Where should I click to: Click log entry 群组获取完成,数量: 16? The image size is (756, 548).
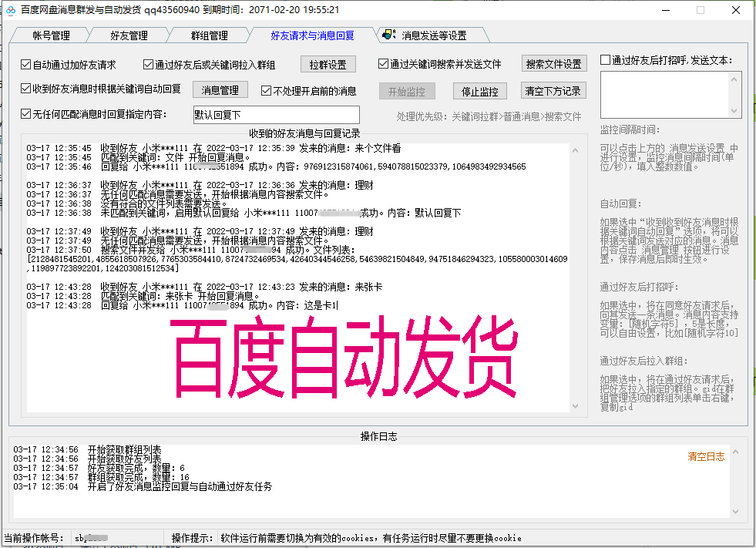(x=101, y=477)
